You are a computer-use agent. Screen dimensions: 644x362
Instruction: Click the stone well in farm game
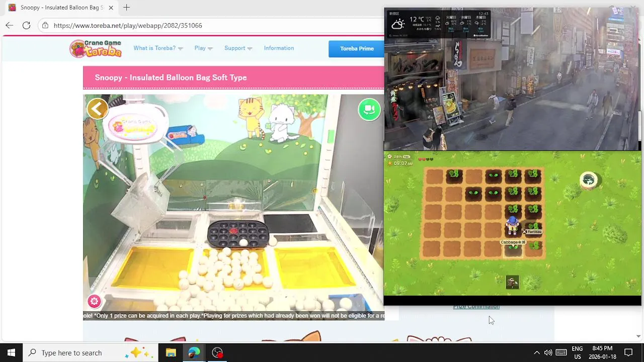(588, 179)
